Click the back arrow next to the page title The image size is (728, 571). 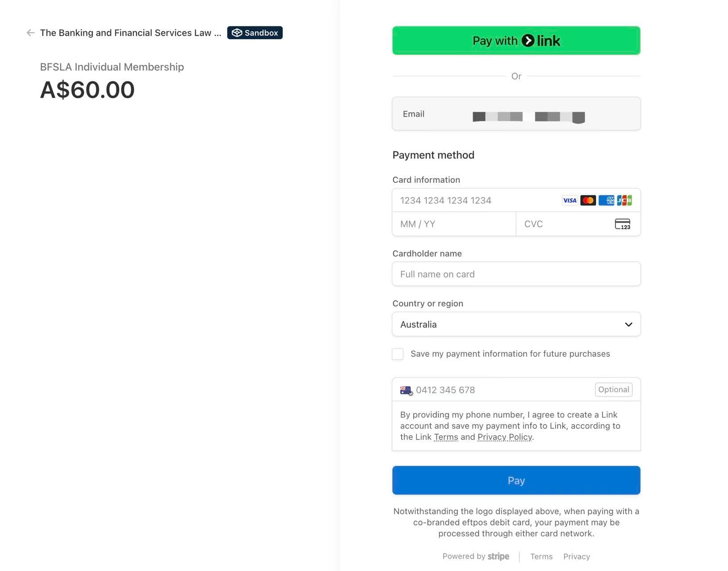click(x=30, y=32)
